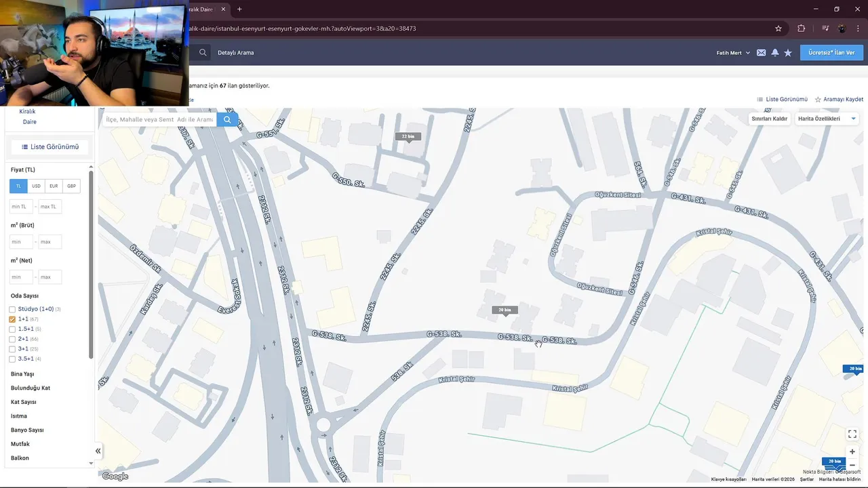Click the header search magnifier icon
The height and width of the screenshot is (488, 868).
[x=203, y=52]
